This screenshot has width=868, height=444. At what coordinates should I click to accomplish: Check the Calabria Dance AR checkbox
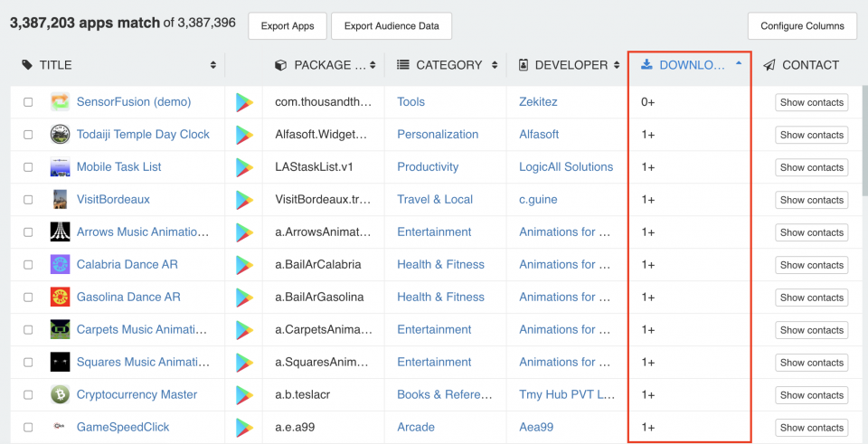pyautogui.click(x=28, y=265)
